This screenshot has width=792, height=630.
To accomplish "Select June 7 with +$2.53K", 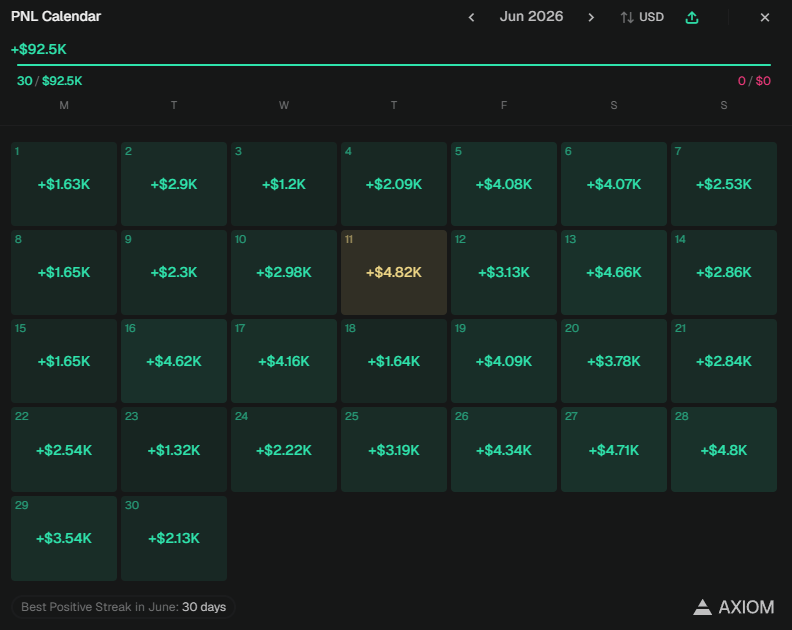I will (x=724, y=184).
